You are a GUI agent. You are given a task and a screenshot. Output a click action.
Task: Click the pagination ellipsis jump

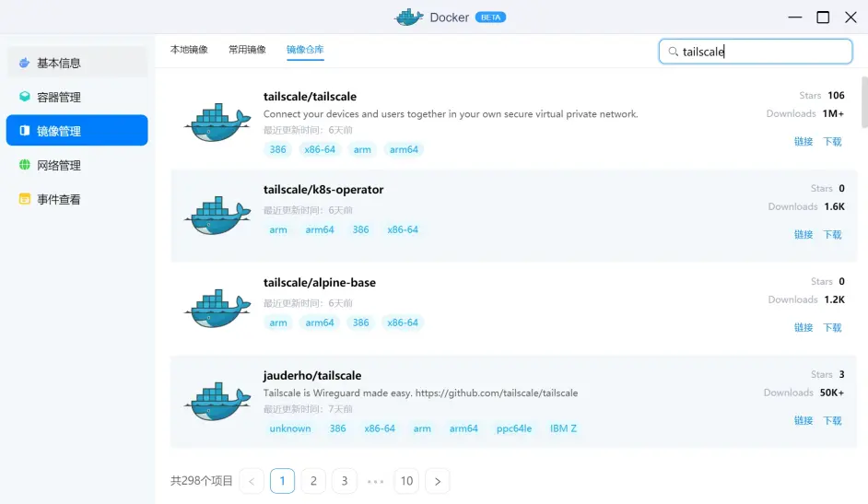pyautogui.click(x=375, y=481)
